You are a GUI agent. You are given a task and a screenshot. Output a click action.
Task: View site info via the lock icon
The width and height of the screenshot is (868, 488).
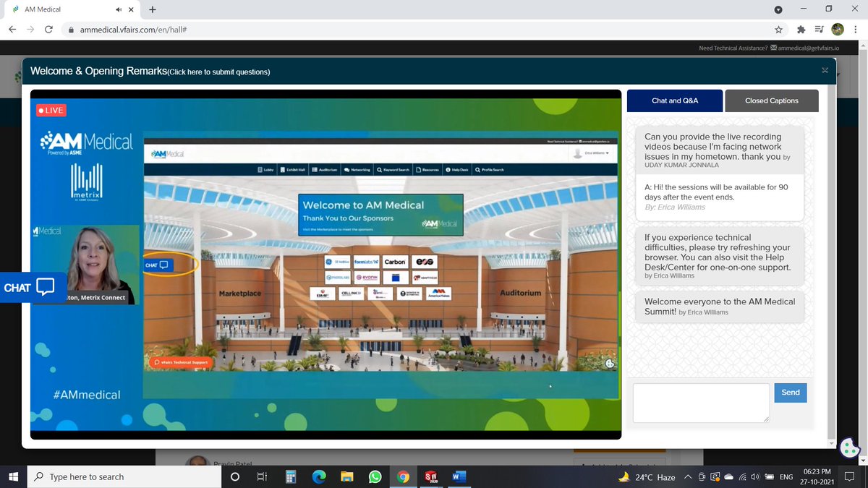pyautogui.click(x=70, y=30)
